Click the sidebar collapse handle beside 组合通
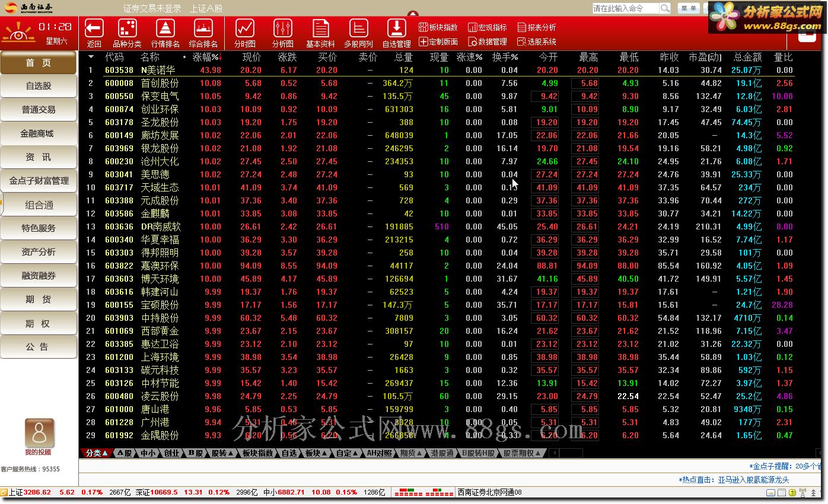Image resolution: width=828 pixels, height=504 pixels. pos(2,205)
